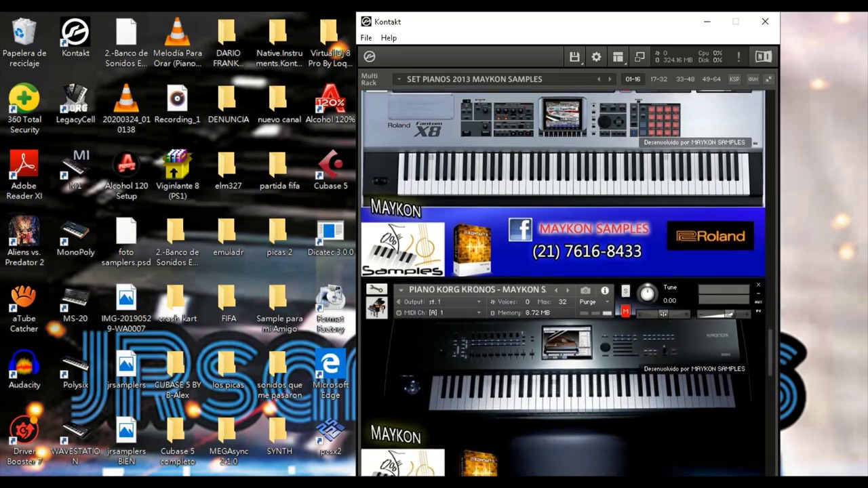
Task: Open the instrument name dropdown arrow
Action: 400,290
